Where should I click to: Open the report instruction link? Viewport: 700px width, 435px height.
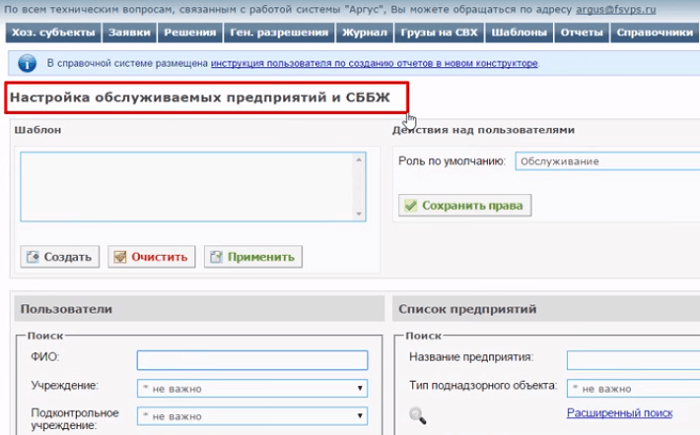pos(373,63)
